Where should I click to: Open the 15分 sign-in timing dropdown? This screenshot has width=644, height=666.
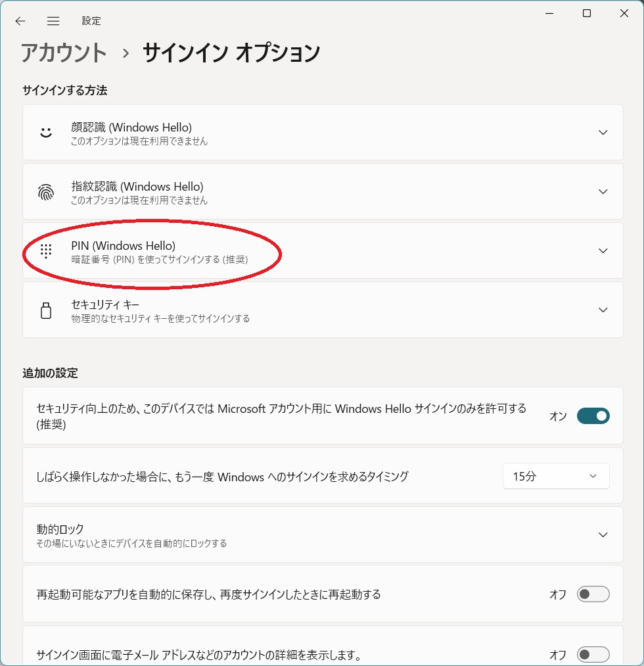coord(556,476)
